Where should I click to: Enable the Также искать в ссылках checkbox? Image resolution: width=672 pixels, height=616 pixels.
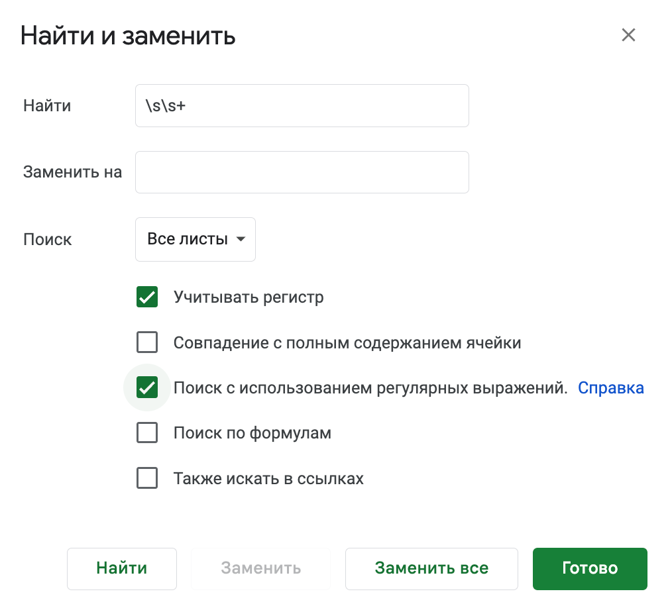147,478
